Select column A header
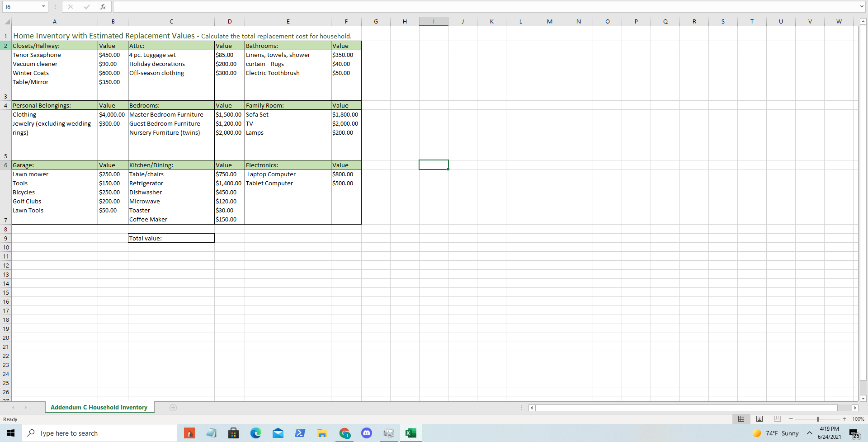 (55, 21)
